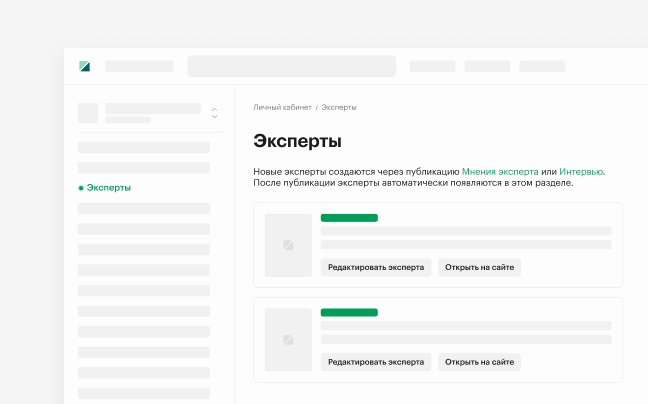
Task: Click the Эксперты breadcrumb item
Action: coord(339,107)
